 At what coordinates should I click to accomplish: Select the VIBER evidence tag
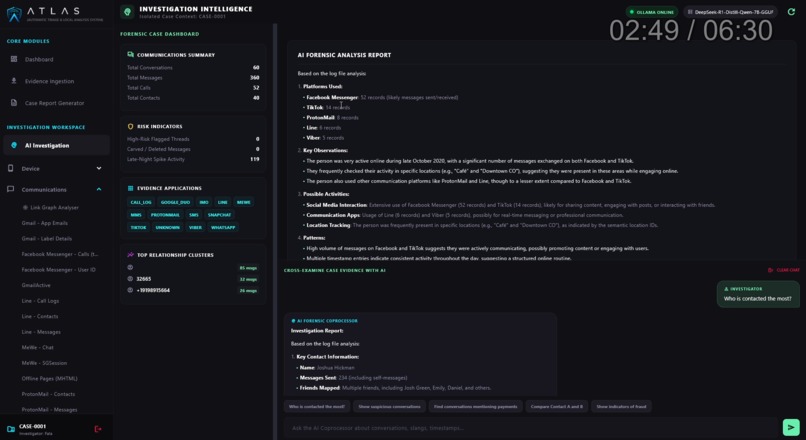pyautogui.click(x=195, y=227)
